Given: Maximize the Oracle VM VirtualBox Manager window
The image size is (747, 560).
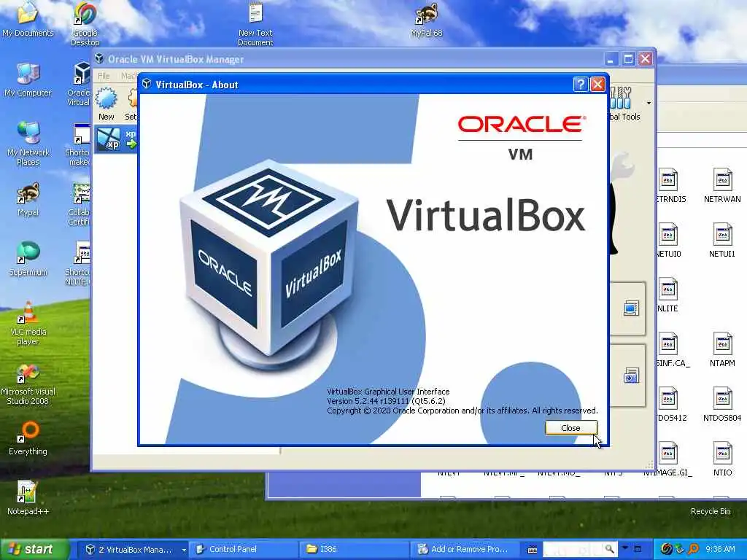Looking at the screenshot, I should [x=628, y=59].
